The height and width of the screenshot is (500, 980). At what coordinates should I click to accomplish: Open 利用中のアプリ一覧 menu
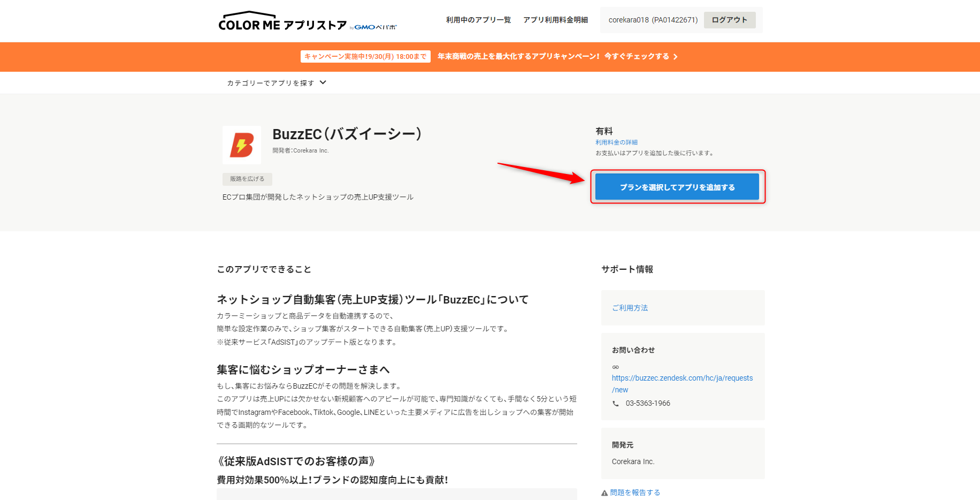(x=478, y=20)
